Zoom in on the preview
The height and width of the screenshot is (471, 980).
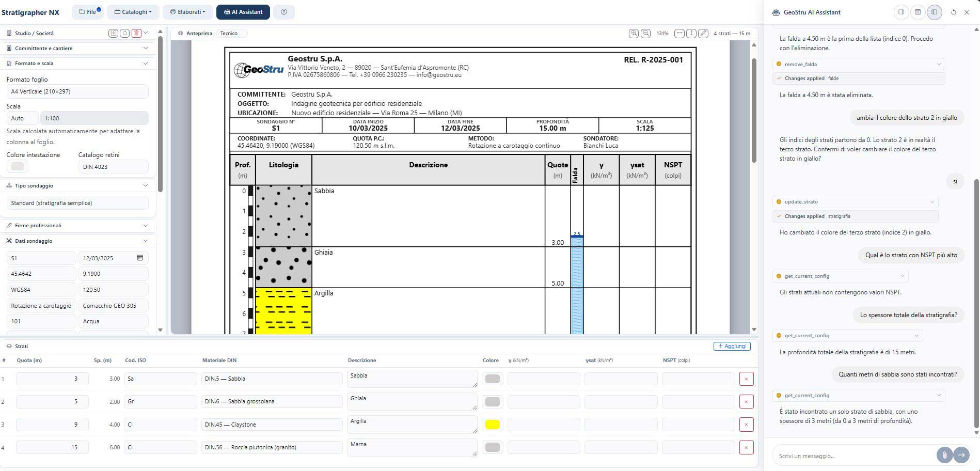tap(634, 34)
